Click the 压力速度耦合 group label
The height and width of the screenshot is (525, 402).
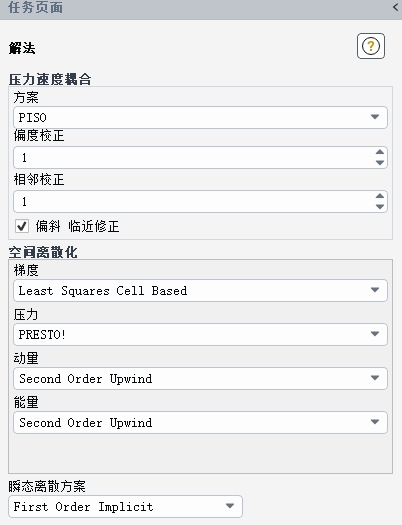[50, 79]
